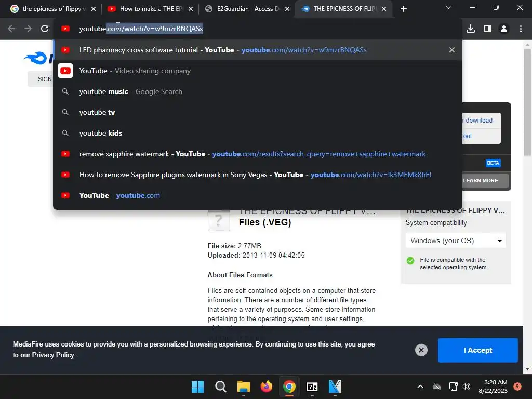Open Windows taskbar Search
The width and height of the screenshot is (532, 399).
(x=220, y=387)
